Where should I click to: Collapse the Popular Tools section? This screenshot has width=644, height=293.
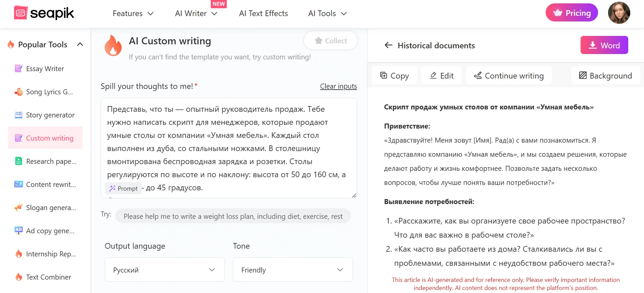80,44
